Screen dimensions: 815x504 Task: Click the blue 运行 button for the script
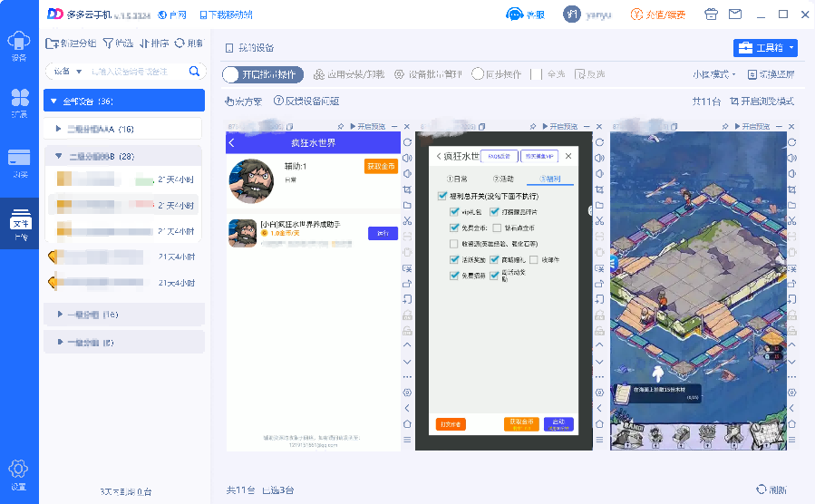[x=383, y=233]
